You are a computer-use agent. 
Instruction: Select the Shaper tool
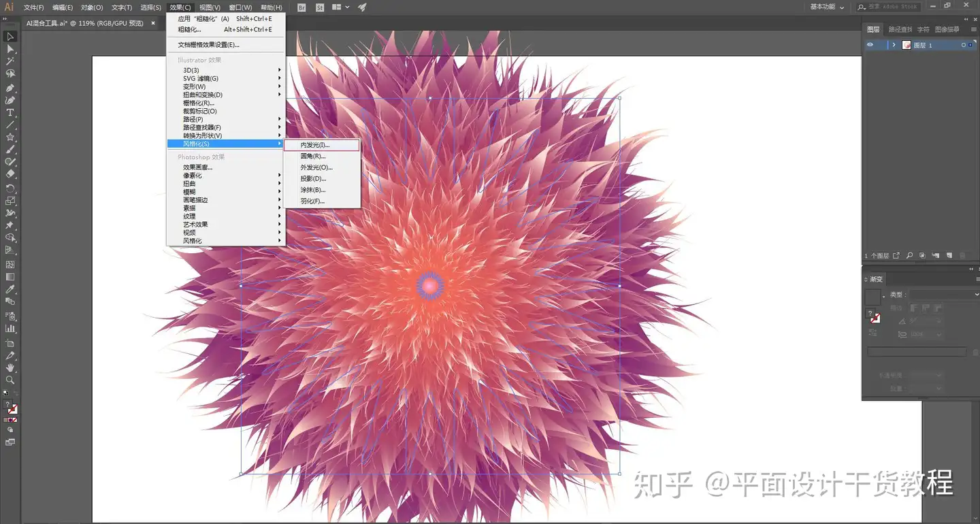[10, 161]
